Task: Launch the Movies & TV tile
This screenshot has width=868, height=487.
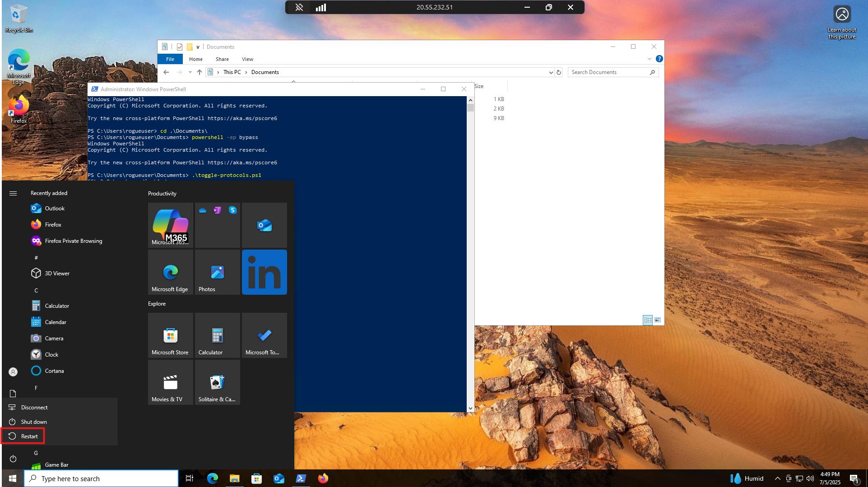Action: [x=170, y=382]
